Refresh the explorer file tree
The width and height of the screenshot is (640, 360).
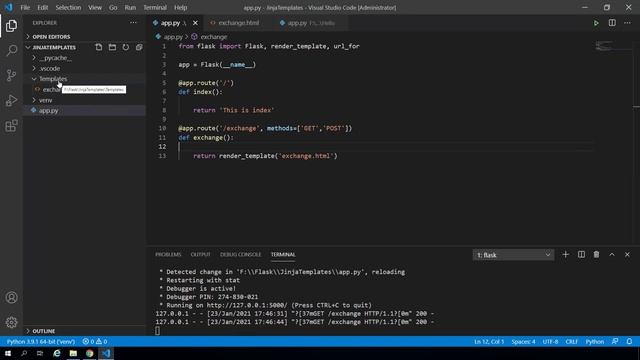[x=126, y=47]
